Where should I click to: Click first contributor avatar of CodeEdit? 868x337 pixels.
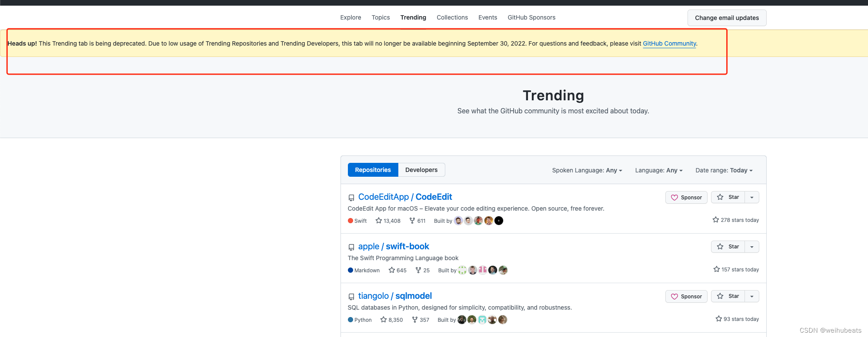[458, 221]
